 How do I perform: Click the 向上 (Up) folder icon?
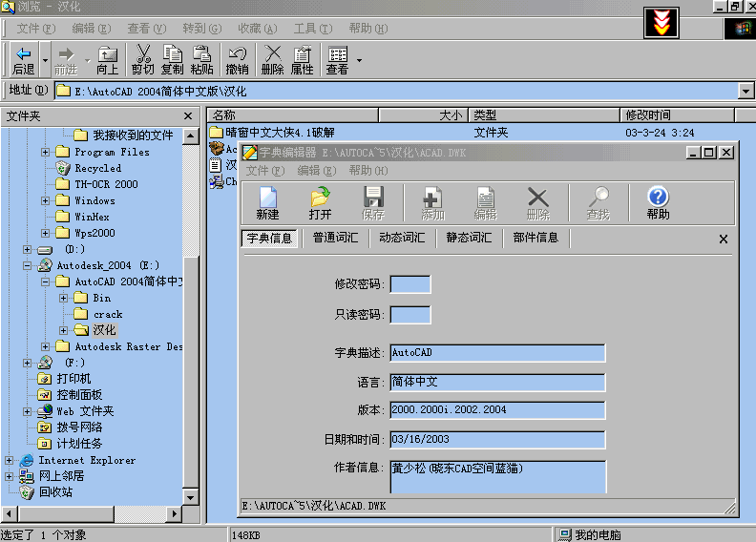pyautogui.click(x=108, y=60)
